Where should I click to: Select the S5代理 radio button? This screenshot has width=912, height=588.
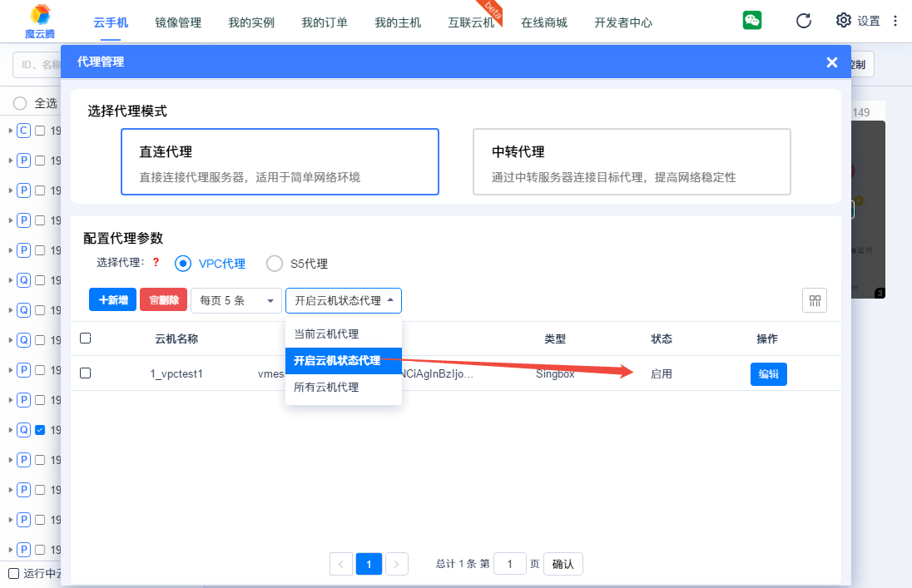tap(275, 264)
